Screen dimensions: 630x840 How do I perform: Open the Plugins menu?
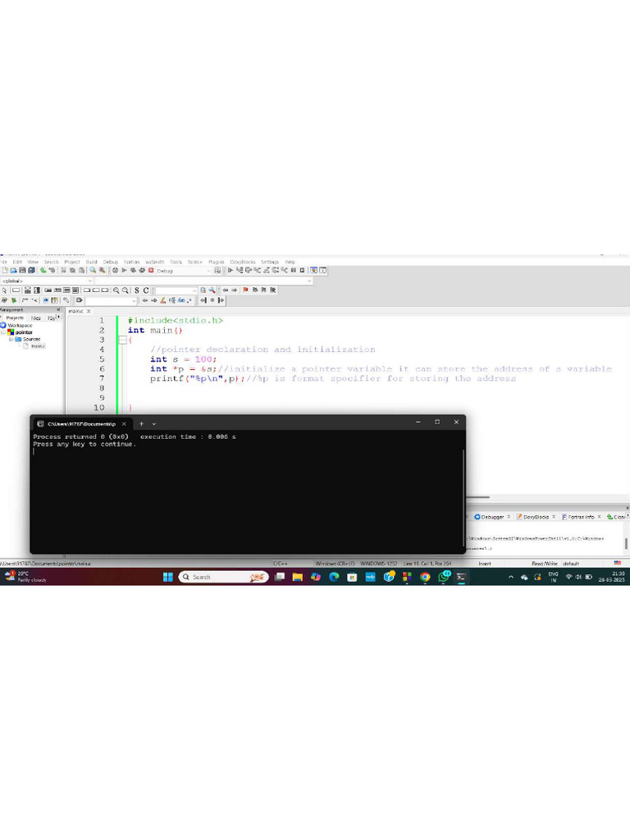[216, 262]
